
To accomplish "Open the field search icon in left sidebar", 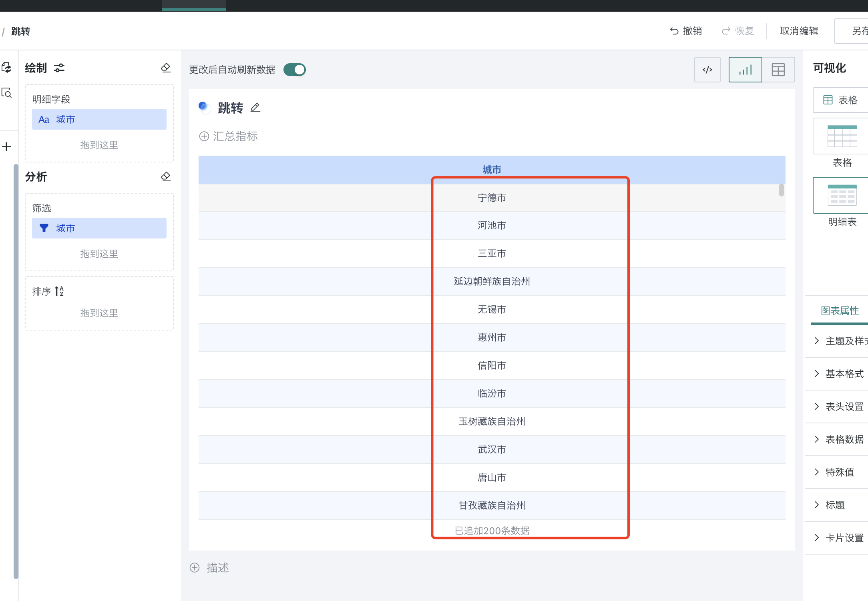I will [x=6, y=93].
